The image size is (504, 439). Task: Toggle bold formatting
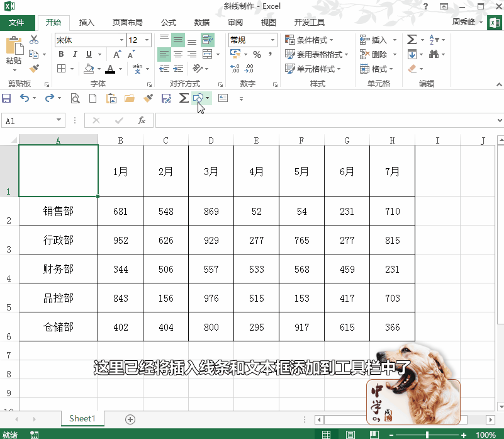click(x=61, y=54)
